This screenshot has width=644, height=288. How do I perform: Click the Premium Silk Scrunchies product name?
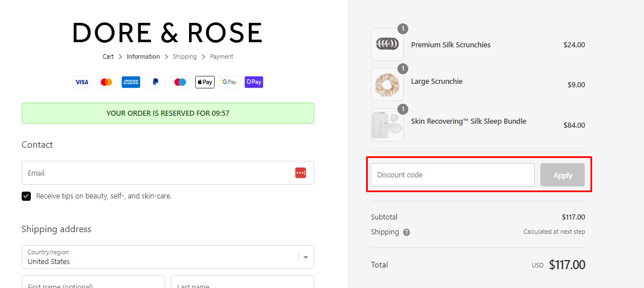click(451, 45)
